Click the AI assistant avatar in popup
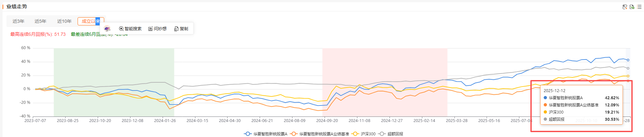 point(107,29)
